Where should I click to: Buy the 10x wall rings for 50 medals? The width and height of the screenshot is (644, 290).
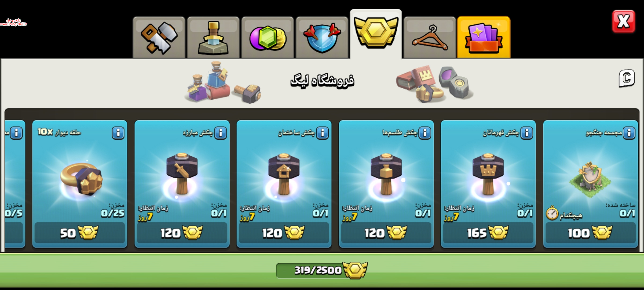coord(80,233)
